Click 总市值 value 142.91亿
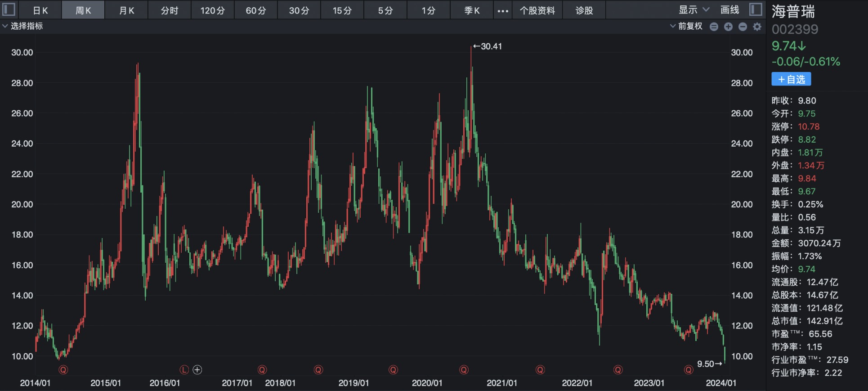Screen dimensions: 868x391 tap(825, 321)
